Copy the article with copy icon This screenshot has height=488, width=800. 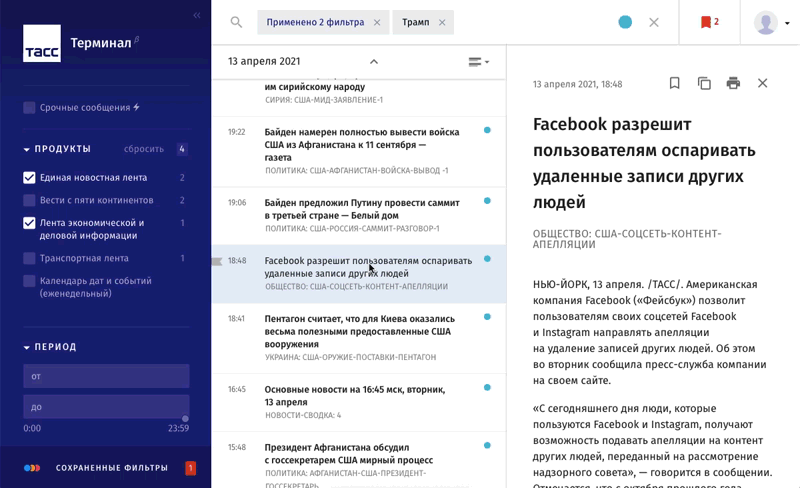coord(704,83)
